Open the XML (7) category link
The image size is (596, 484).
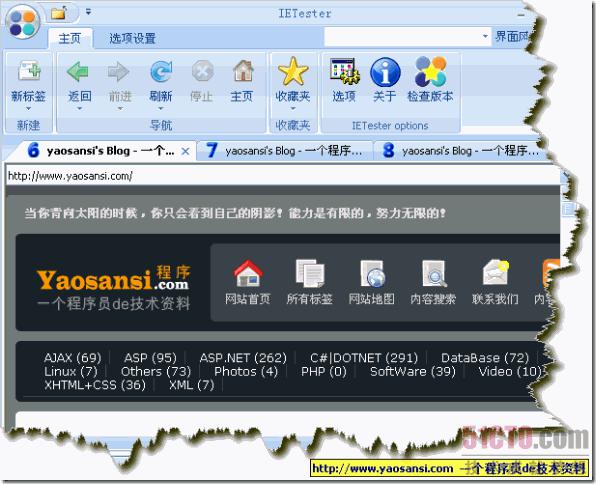coord(192,385)
